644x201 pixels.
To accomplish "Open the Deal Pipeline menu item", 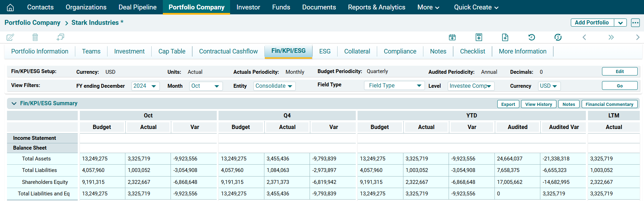I will (x=137, y=7).
